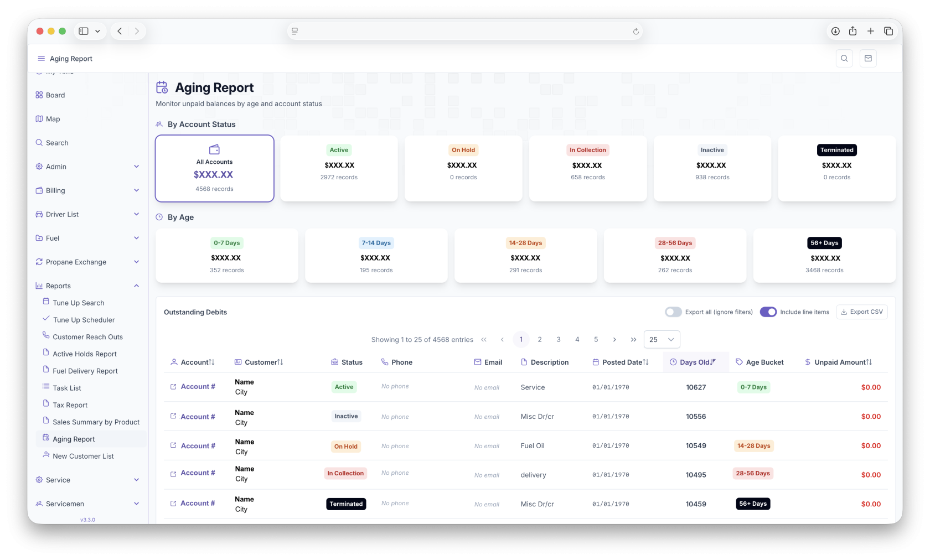Click the search icon in the top header
The height and width of the screenshot is (560, 930).
pyautogui.click(x=844, y=59)
